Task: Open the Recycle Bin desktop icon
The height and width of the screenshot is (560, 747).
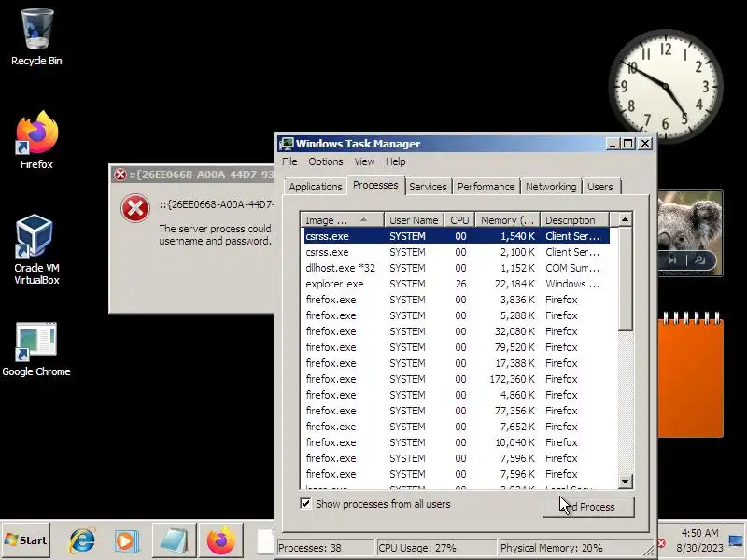Action: (36, 37)
